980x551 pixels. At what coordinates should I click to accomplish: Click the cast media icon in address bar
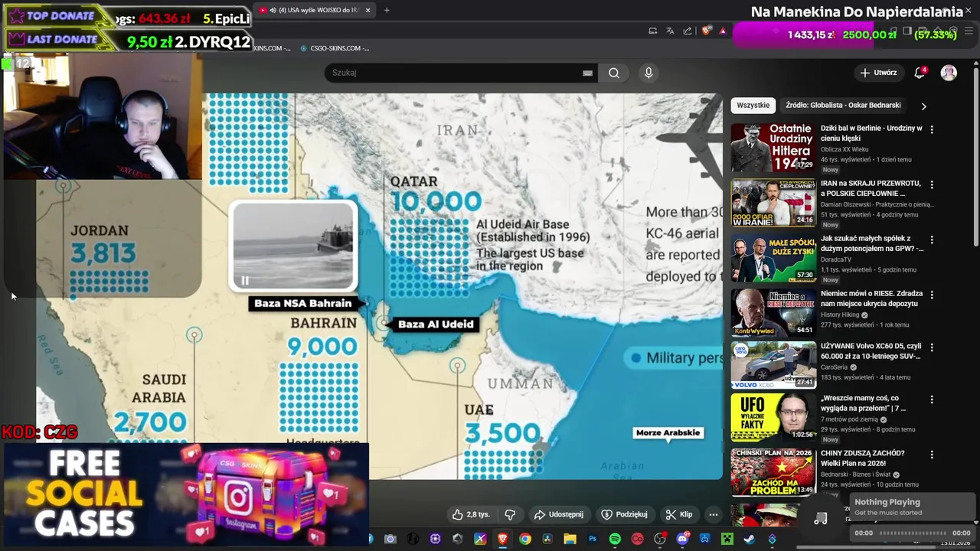coord(652,31)
